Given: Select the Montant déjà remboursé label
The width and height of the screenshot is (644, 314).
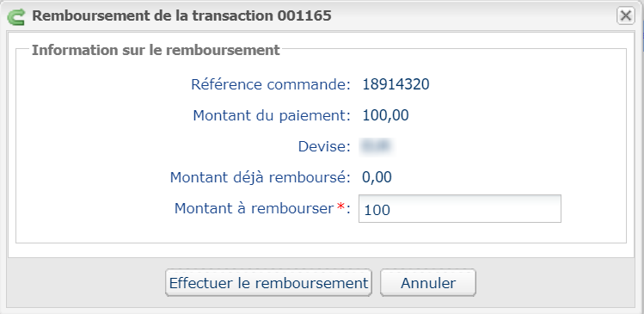Looking at the screenshot, I should [260, 177].
